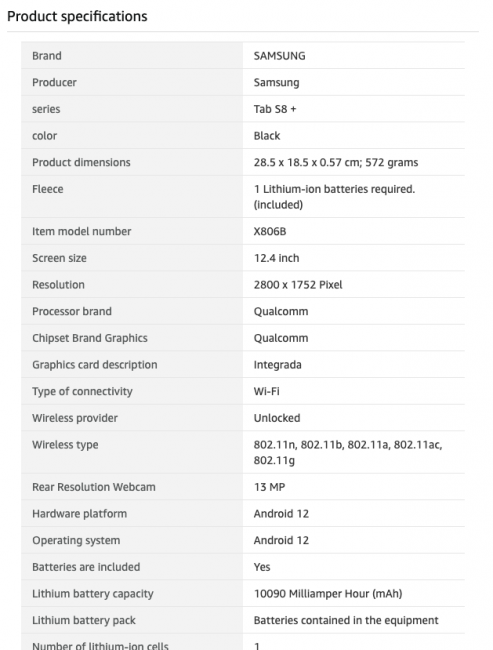The image size is (493, 650).
Task: Select the Product dimensions value text
Action: 336,162
